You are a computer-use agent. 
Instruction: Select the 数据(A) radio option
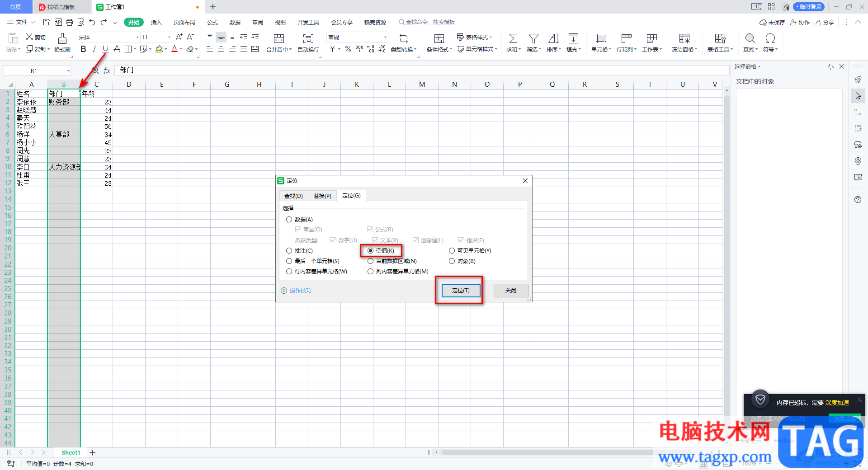[x=289, y=219]
